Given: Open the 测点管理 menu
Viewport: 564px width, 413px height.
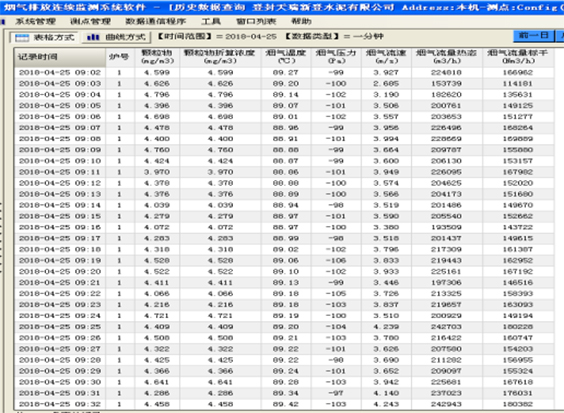Looking at the screenshot, I should (90, 21).
